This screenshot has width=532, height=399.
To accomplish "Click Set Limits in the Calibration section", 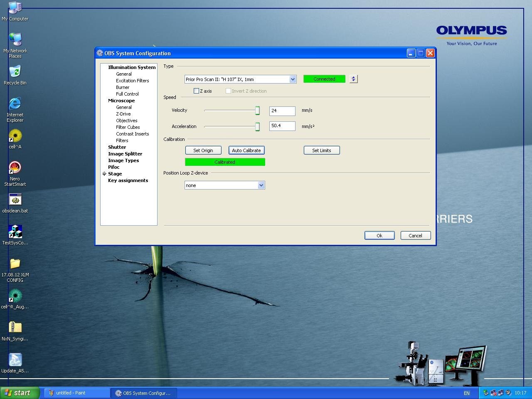I will (322, 150).
